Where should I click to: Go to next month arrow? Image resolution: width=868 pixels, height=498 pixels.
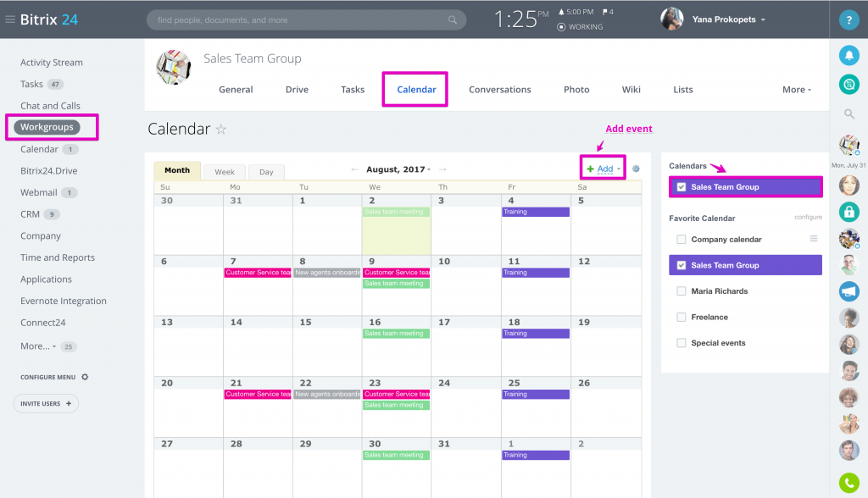(442, 169)
